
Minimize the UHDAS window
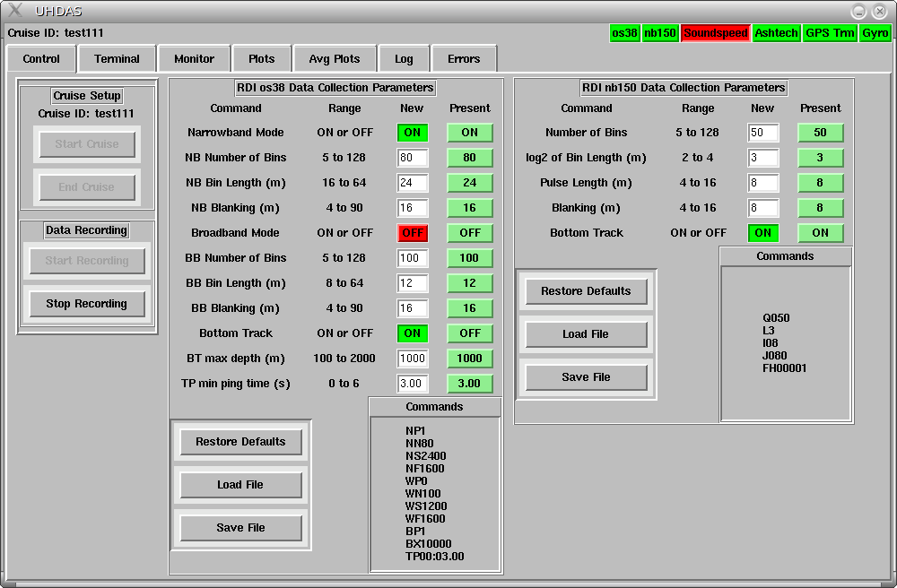pyautogui.click(x=858, y=11)
